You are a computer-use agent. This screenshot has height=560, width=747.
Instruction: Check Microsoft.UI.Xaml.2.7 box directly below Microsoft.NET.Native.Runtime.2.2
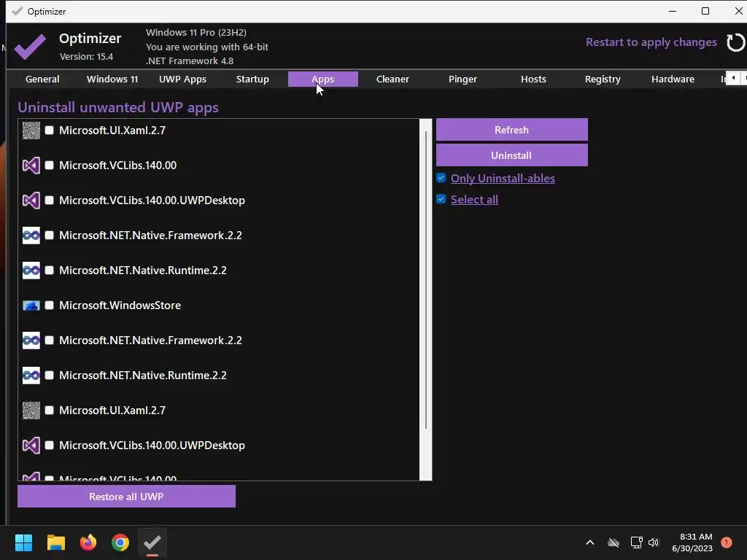[49, 411]
